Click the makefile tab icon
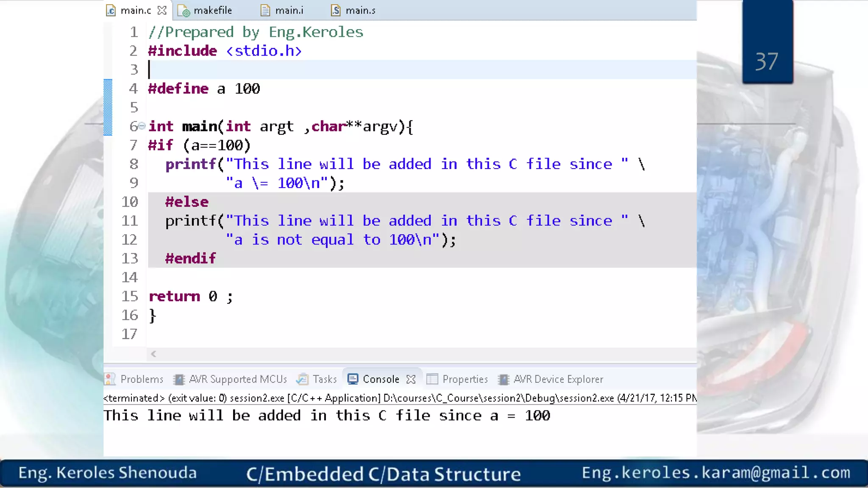This screenshot has height=488, width=868. point(184,11)
